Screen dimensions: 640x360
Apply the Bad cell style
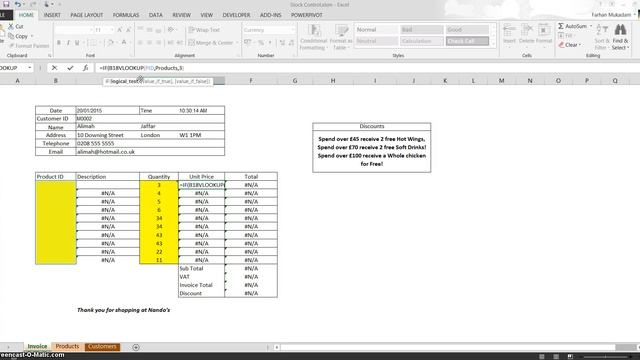pos(421,29)
